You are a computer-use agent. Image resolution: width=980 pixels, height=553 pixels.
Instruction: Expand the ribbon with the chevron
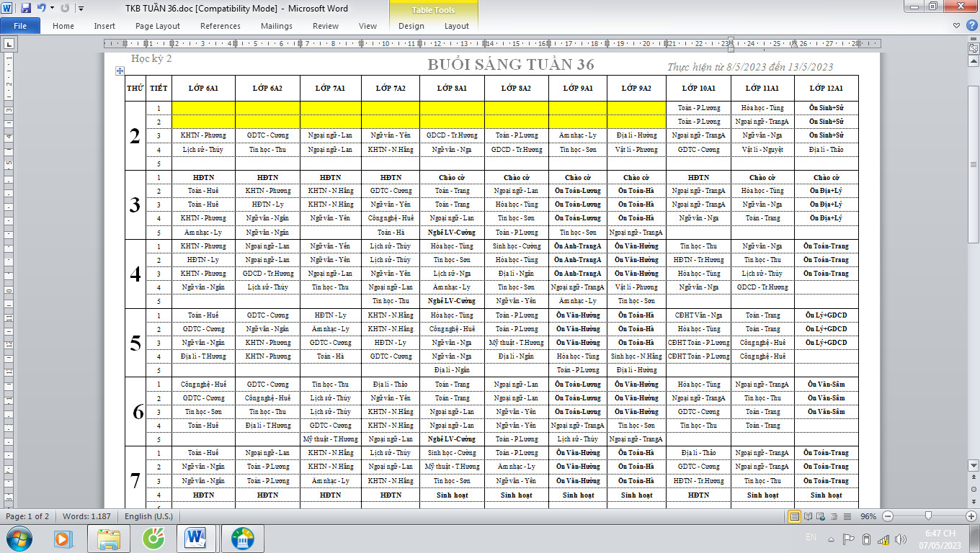click(x=956, y=26)
